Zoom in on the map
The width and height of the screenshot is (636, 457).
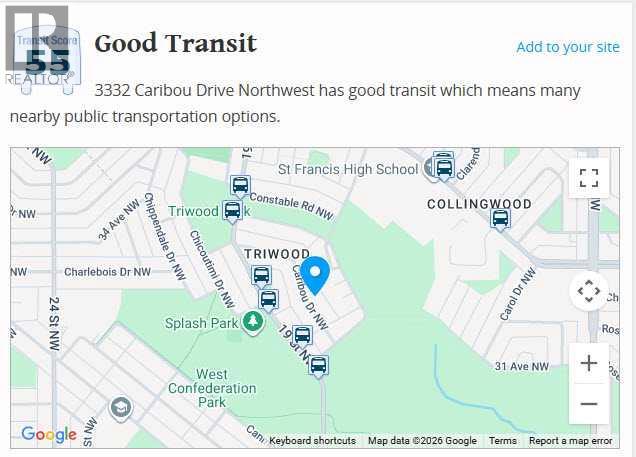pyautogui.click(x=589, y=363)
